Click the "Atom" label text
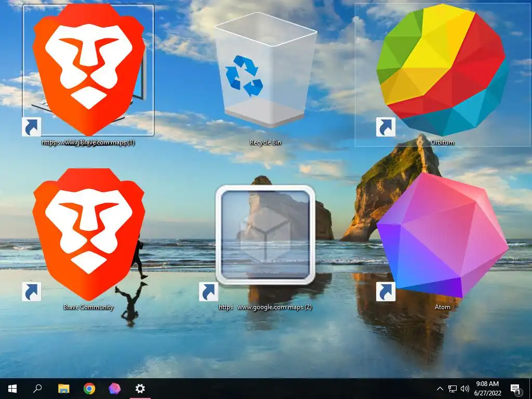Viewport: 532px width, 399px height. (x=443, y=307)
